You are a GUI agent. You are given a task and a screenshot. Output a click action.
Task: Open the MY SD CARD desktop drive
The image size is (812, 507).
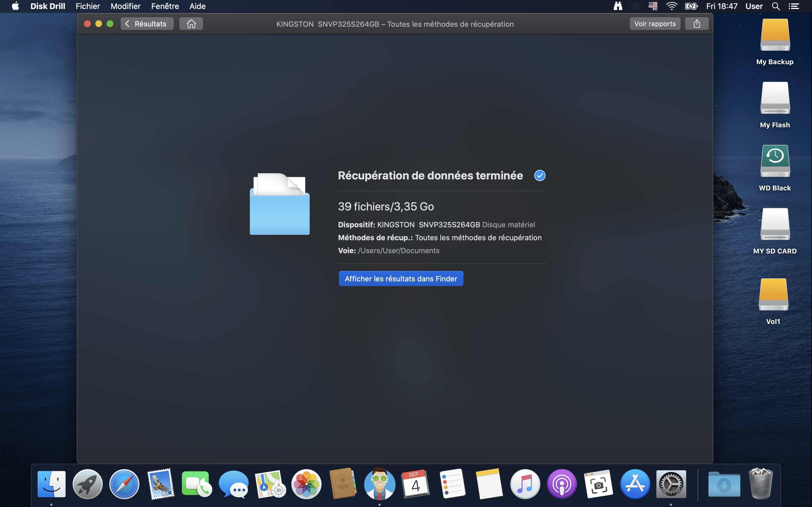(x=775, y=225)
